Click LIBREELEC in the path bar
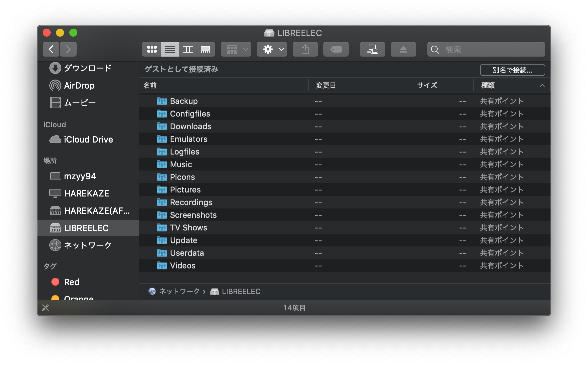 click(x=235, y=291)
